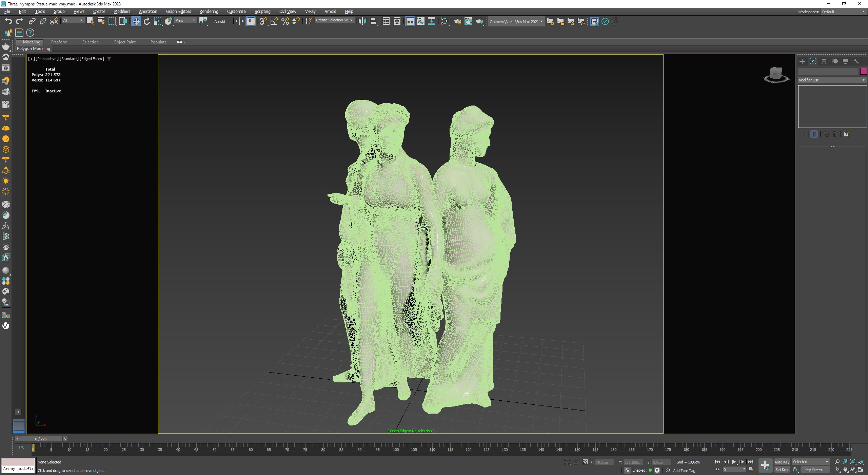The width and height of the screenshot is (868, 475).
Task: Click the Undo button in toolbar
Action: 9,21
